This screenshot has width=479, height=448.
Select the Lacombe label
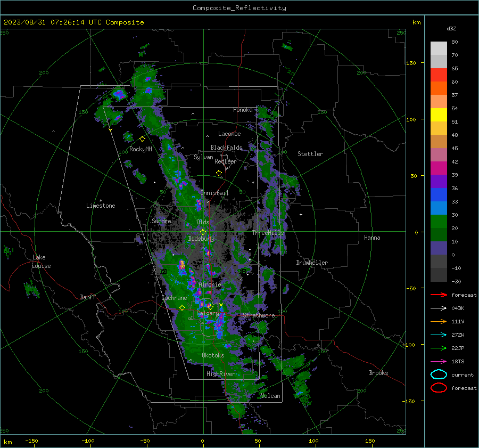click(229, 134)
